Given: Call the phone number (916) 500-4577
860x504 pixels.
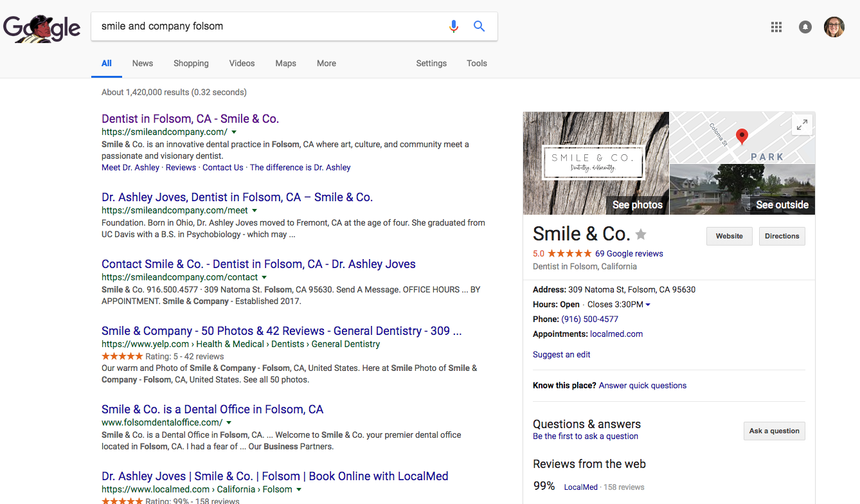Looking at the screenshot, I should pos(590,319).
